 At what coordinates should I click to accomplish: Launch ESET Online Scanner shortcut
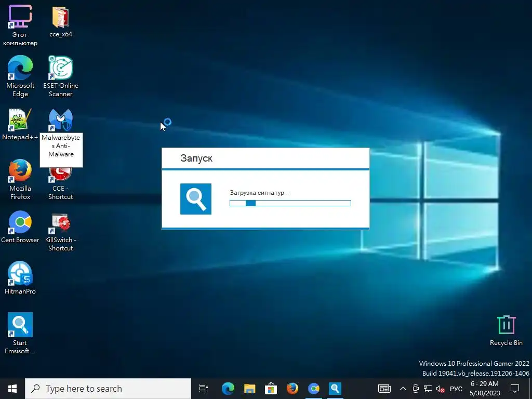pyautogui.click(x=61, y=76)
